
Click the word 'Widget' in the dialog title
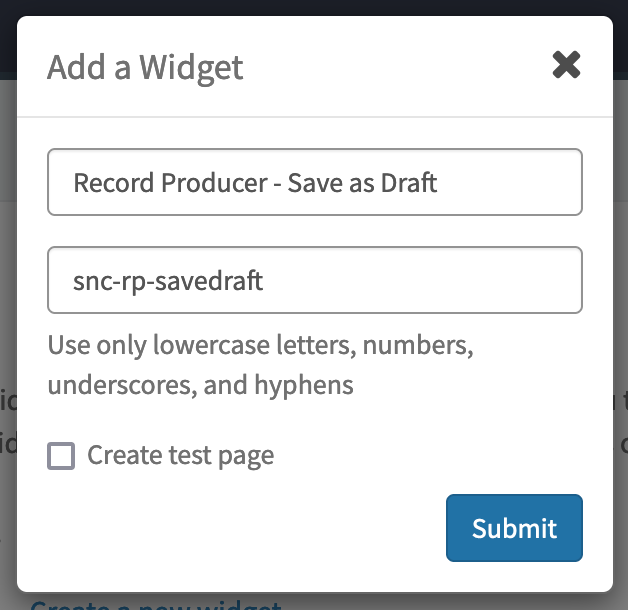pos(191,68)
